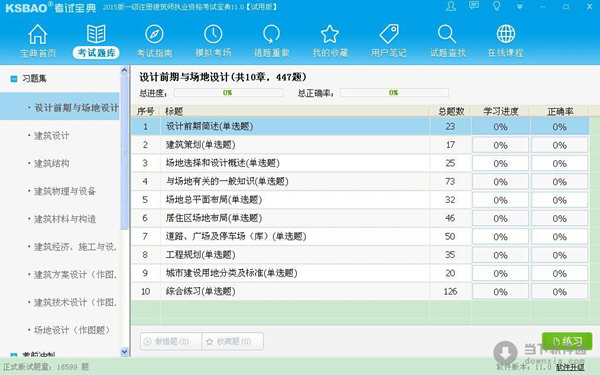Open 用户笔记 tag icon
The width and height of the screenshot is (600, 375).
coord(389,34)
